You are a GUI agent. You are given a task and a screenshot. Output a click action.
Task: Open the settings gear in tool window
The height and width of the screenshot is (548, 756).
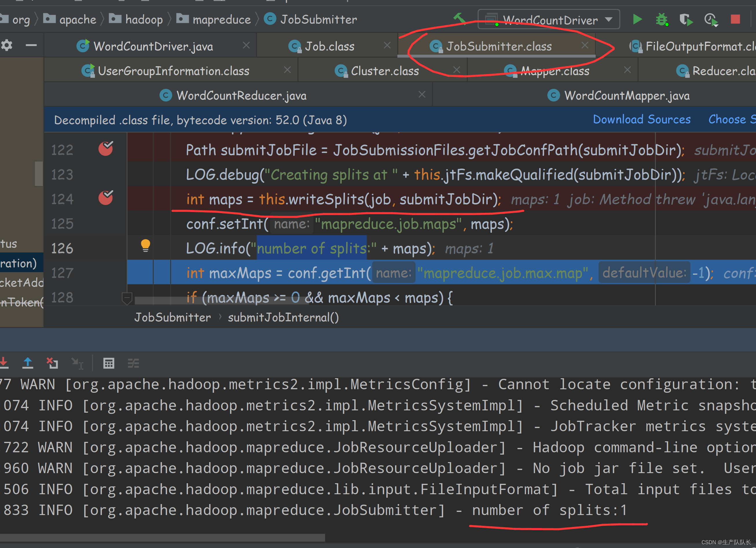coord(7,45)
